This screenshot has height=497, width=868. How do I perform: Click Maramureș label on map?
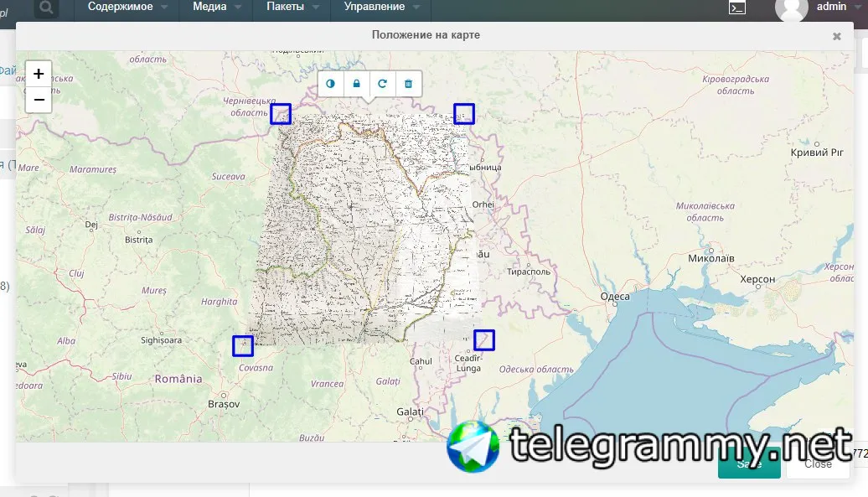tap(93, 169)
